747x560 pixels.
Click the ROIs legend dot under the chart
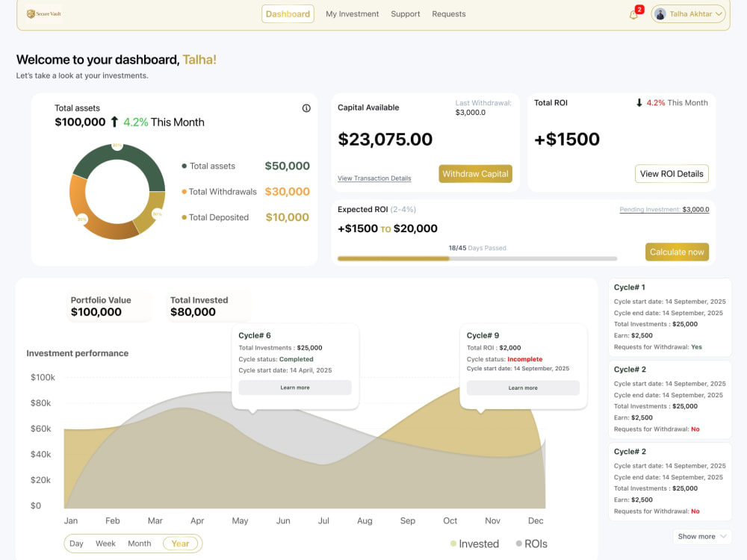[519, 544]
